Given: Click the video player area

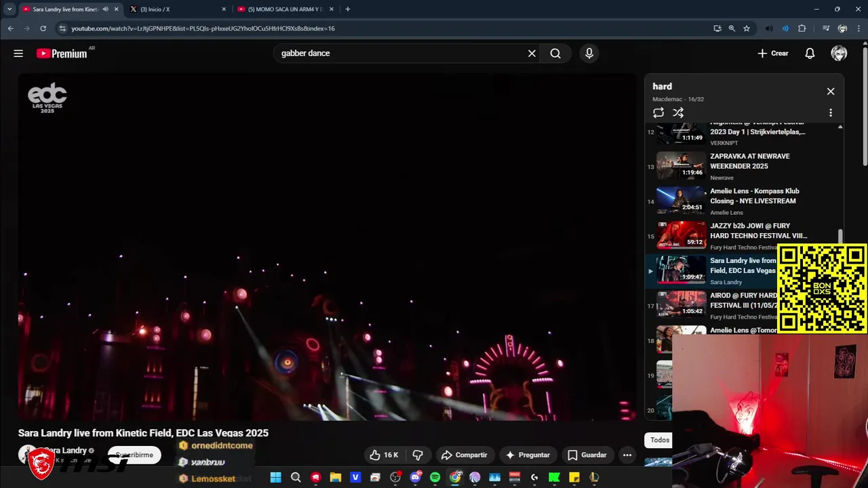Looking at the screenshot, I should pyautogui.click(x=327, y=247).
